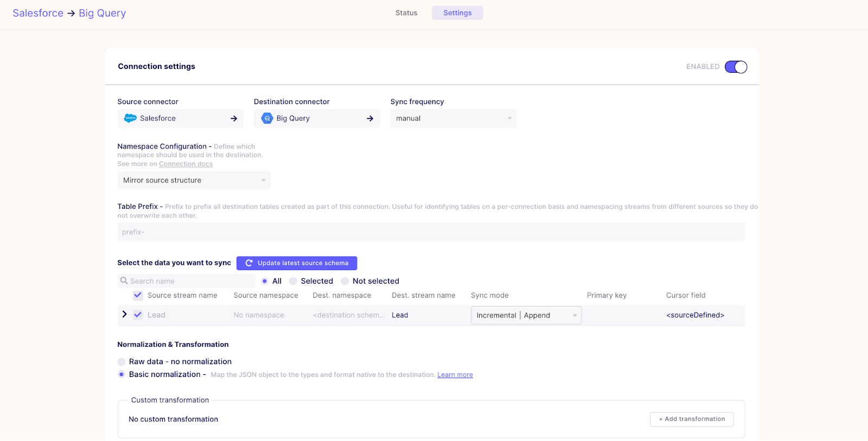Click the Lead destination stream name cell
The image size is (868, 441).
(x=400, y=315)
